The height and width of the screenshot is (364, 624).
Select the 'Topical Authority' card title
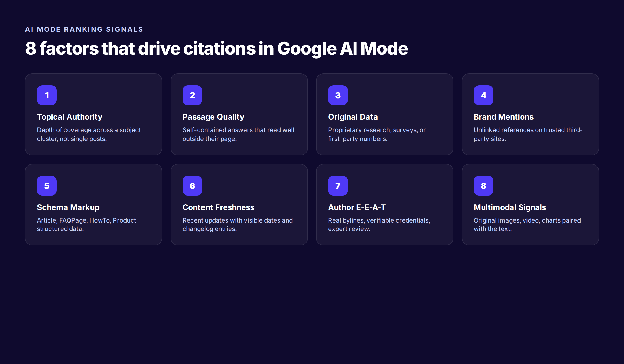point(70,117)
